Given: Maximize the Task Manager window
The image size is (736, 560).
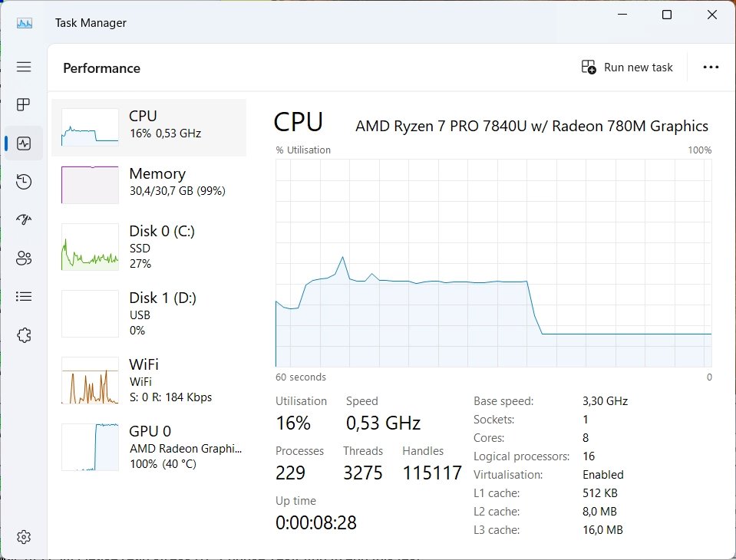Looking at the screenshot, I should click(667, 15).
